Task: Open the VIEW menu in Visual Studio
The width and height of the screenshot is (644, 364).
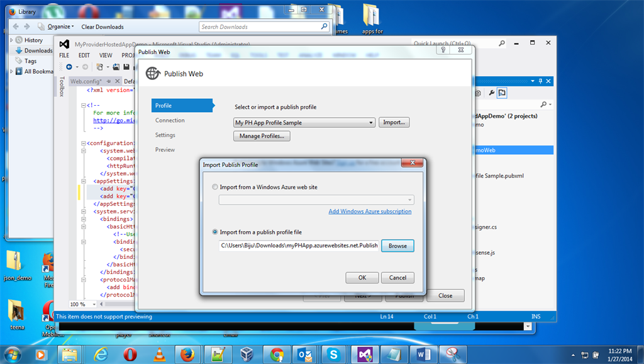Action: click(106, 55)
